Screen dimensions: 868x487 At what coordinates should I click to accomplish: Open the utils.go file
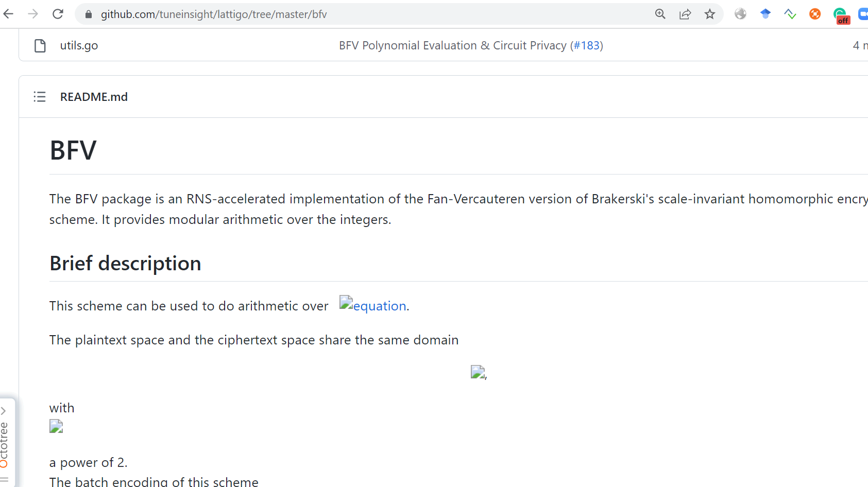[79, 45]
